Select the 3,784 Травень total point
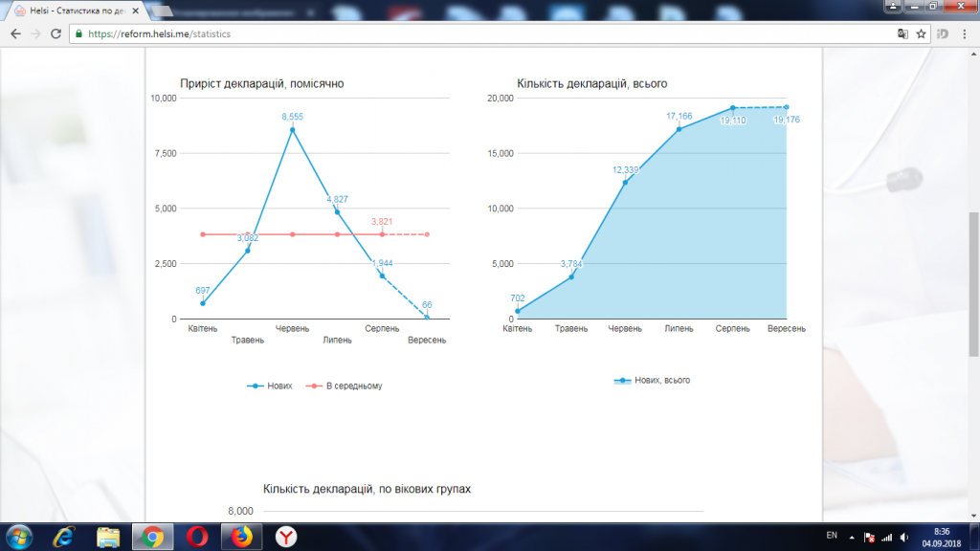Image resolution: width=980 pixels, height=551 pixels. coord(571,276)
